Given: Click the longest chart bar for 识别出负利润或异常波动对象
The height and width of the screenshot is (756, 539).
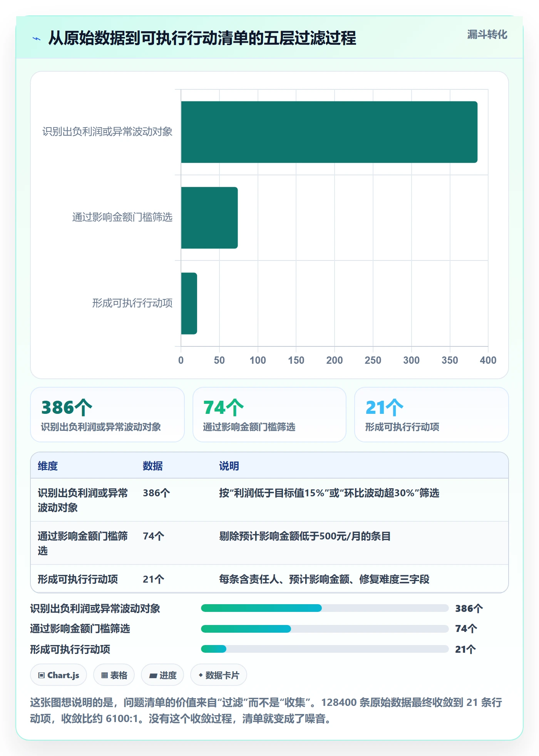Looking at the screenshot, I should pos(329,132).
